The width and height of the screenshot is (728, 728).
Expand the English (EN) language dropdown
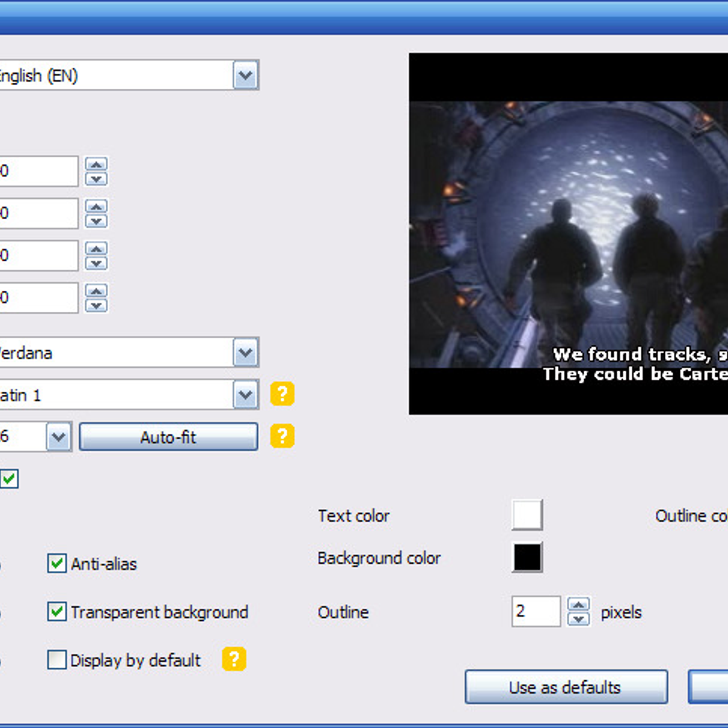pos(246,75)
